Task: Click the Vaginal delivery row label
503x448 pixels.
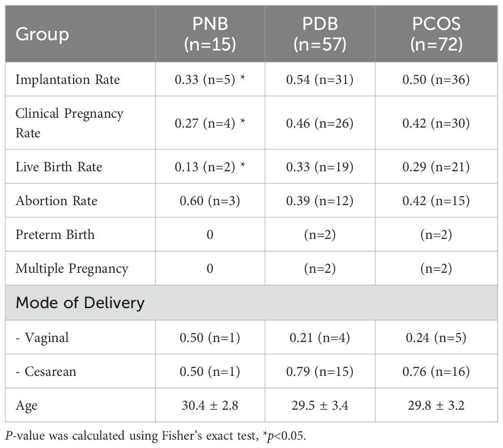Action: tap(42, 338)
